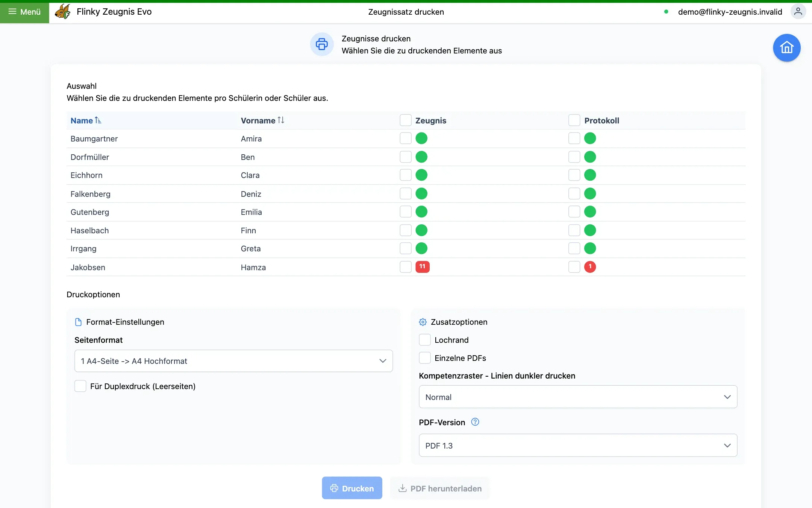Click the Drucken button
This screenshot has height=508, width=812.
coord(352,488)
